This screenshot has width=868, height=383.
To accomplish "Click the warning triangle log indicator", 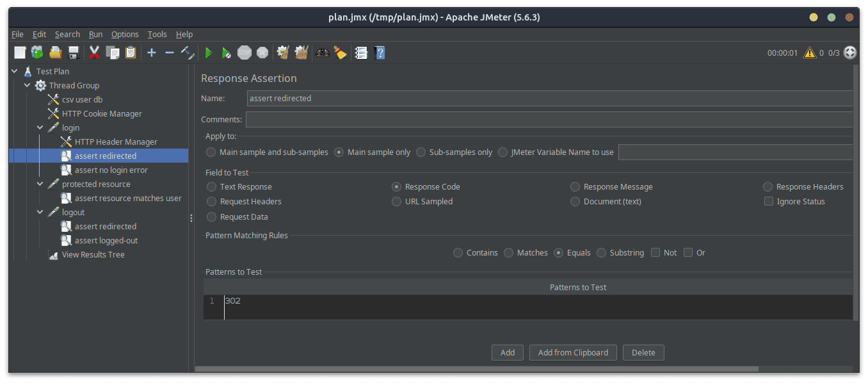I will (x=810, y=53).
